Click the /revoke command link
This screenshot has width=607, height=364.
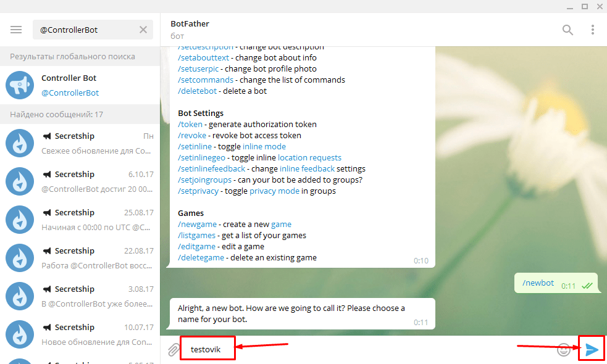point(192,135)
